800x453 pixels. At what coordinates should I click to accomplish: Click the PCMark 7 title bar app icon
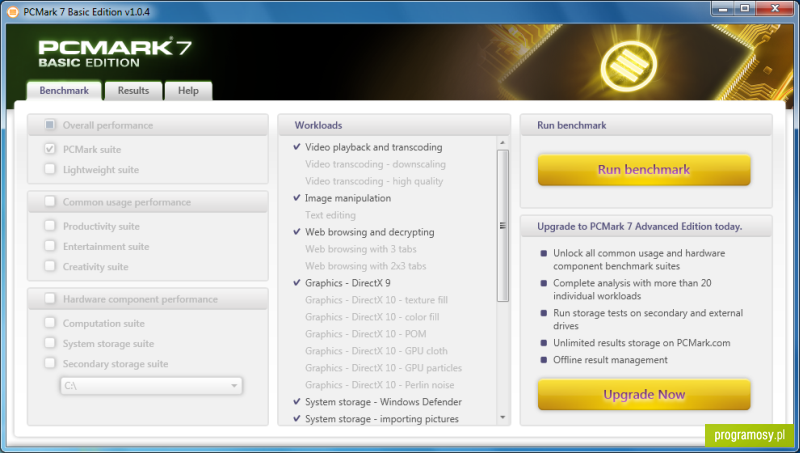13,12
